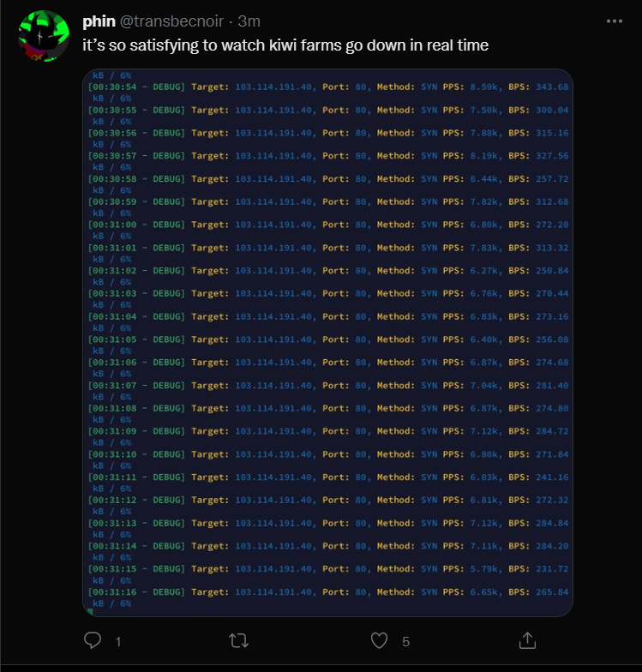Open the three-dot more options menu
The image size is (642, 672).
[x=614, y=21]
